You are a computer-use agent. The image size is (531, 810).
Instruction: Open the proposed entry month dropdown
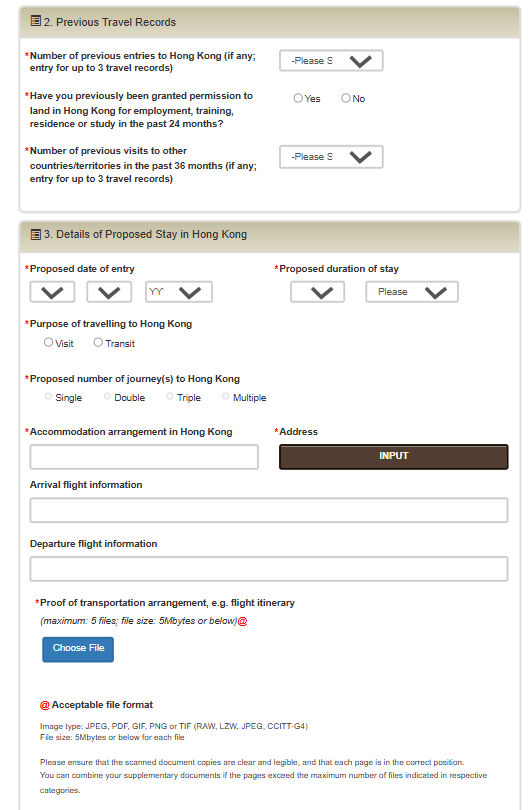(x=109, y=292)
